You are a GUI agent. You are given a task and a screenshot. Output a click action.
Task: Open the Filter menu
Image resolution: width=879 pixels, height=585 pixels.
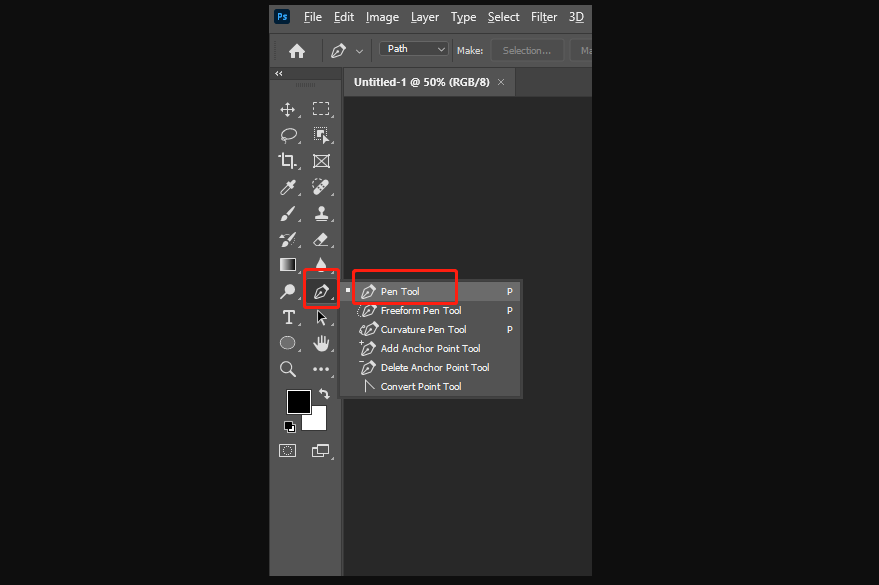544,17
